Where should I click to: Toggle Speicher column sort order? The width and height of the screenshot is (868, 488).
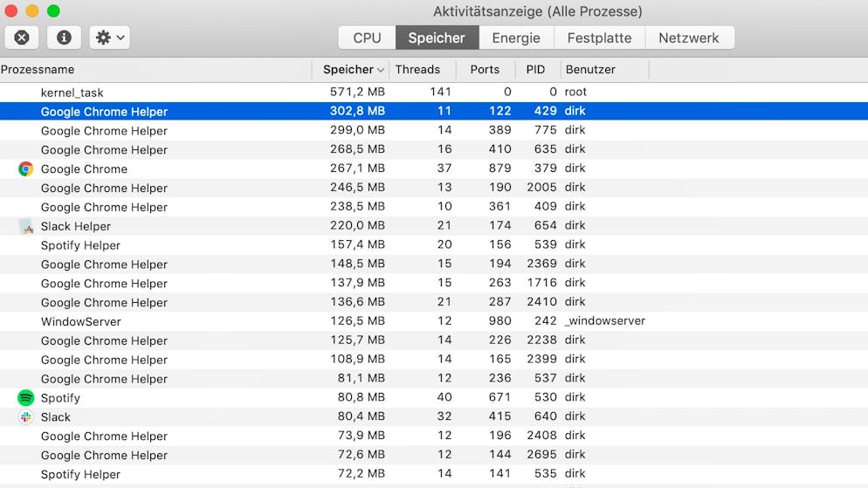pyautogui.click(x=350, y=70)
